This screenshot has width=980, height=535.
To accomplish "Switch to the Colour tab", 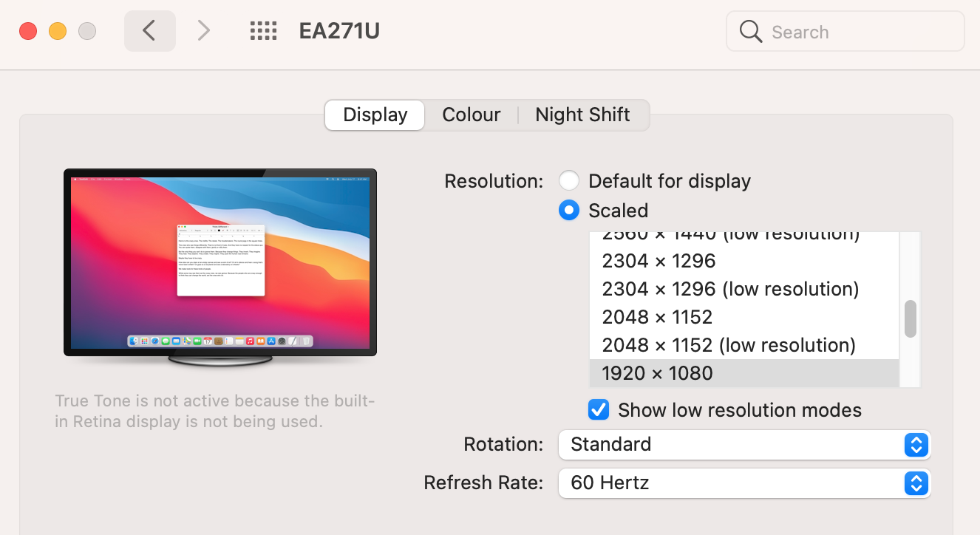I will pyautogui.click(x=471, y=115).
